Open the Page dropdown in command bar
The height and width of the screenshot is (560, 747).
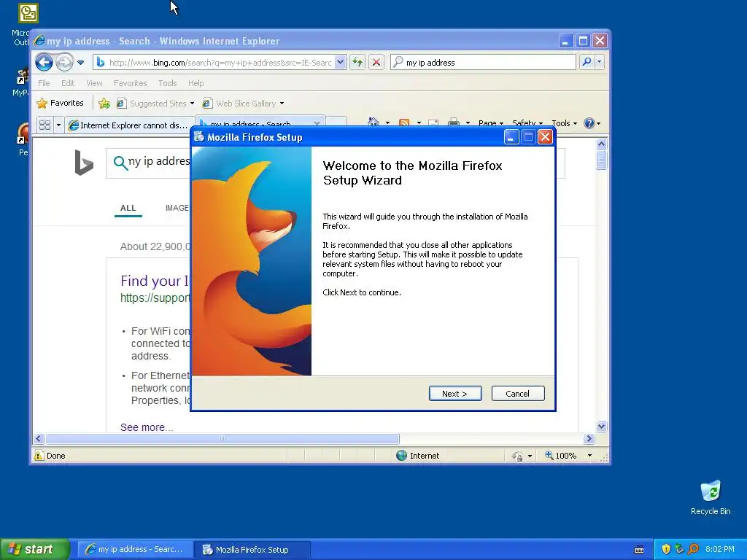pyautogui.click(x=491, y=122)
